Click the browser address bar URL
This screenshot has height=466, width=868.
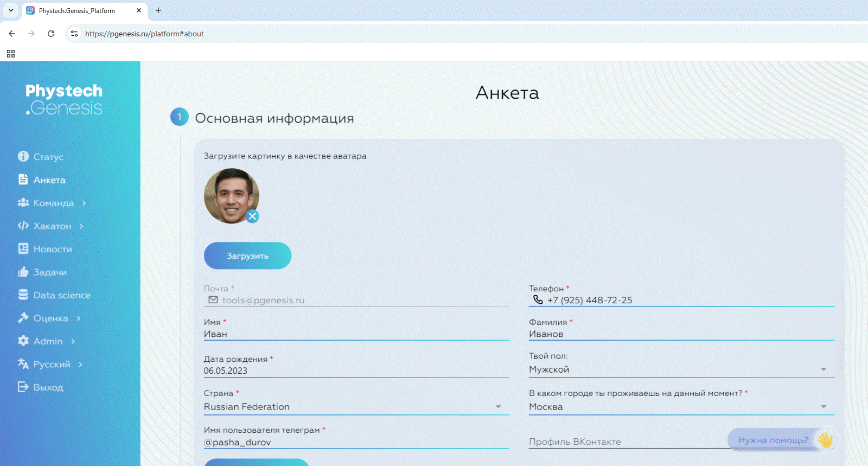pos(144,34)
